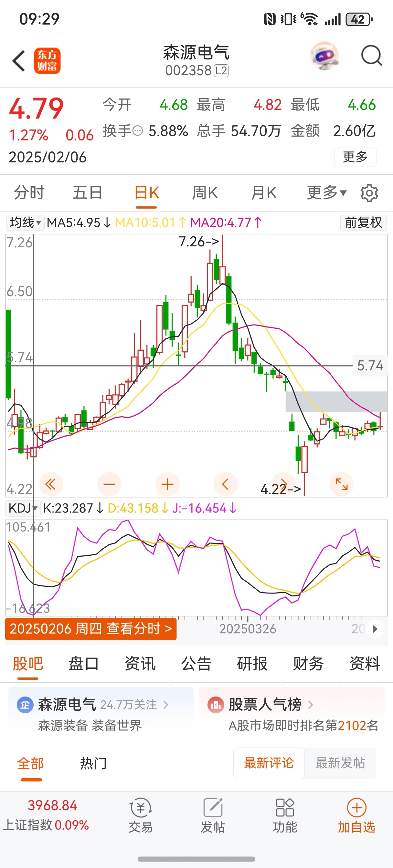This screenshot has height=868, width=393.
Task: Zoom out chart with minus button
Action: (109, 485)
